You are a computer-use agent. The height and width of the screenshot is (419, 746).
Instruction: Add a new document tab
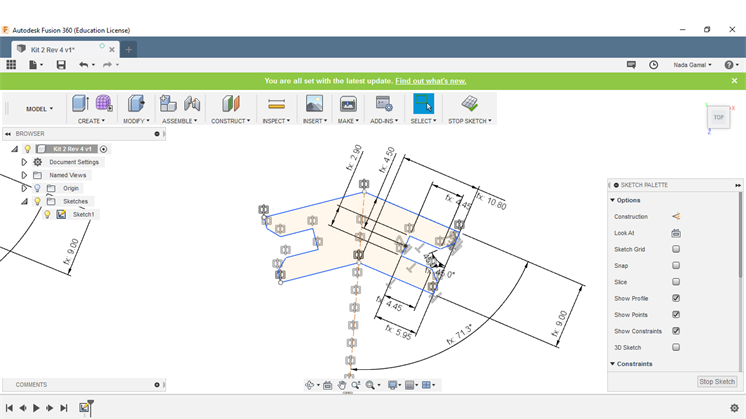point(128,49)
